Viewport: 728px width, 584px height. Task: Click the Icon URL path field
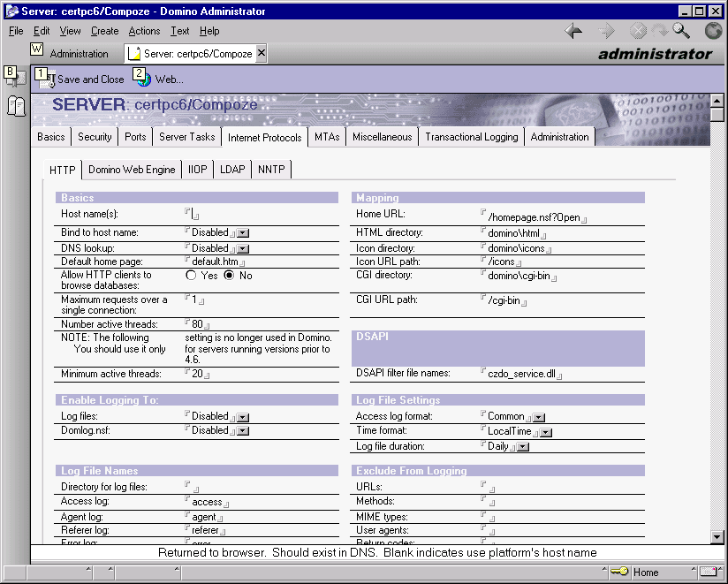point(502,262)
